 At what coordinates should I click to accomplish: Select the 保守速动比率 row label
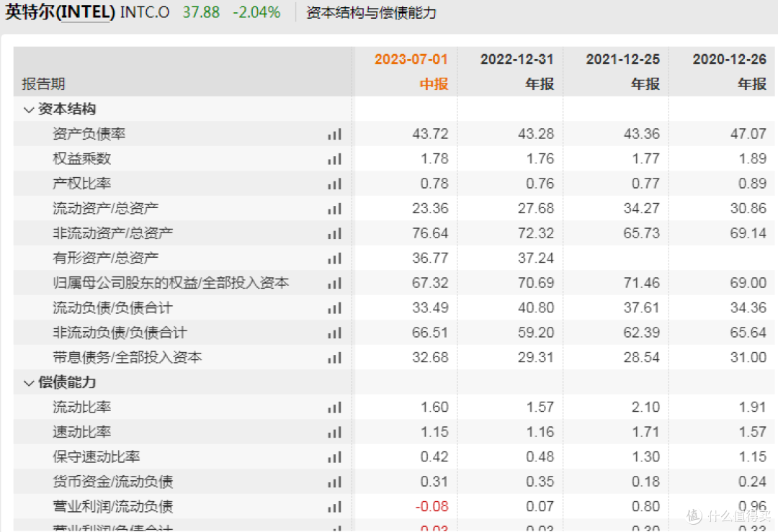[x=97, y=456]
